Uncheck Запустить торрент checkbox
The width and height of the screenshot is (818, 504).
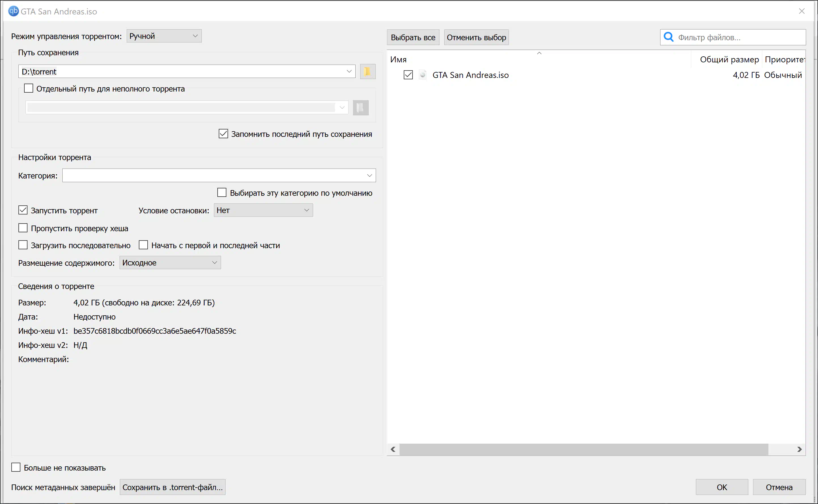coord(23,210)
